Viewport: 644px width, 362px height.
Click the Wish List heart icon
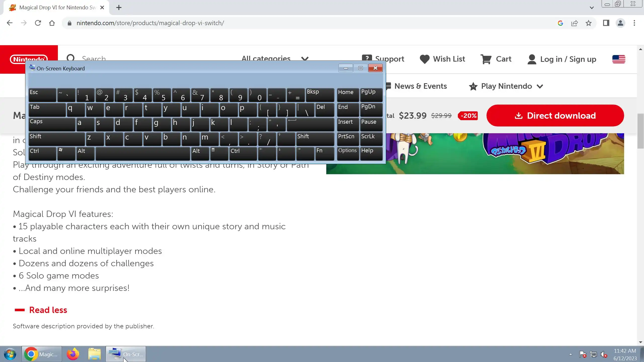point(425,59)
